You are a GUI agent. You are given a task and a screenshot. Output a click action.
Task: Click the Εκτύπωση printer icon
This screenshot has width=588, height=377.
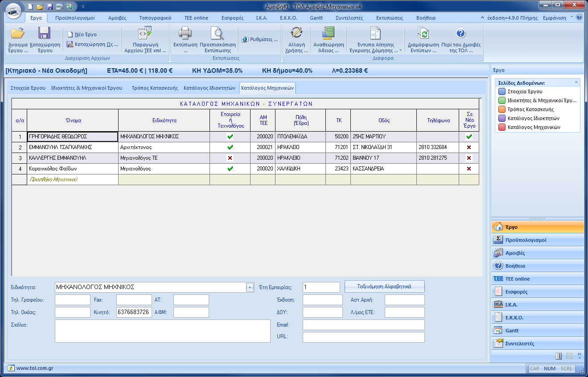click(x=185, y=33)
